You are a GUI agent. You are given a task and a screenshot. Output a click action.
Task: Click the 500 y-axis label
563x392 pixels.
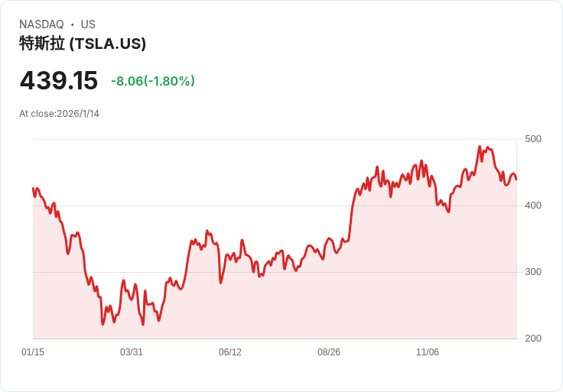coord(532,139)
